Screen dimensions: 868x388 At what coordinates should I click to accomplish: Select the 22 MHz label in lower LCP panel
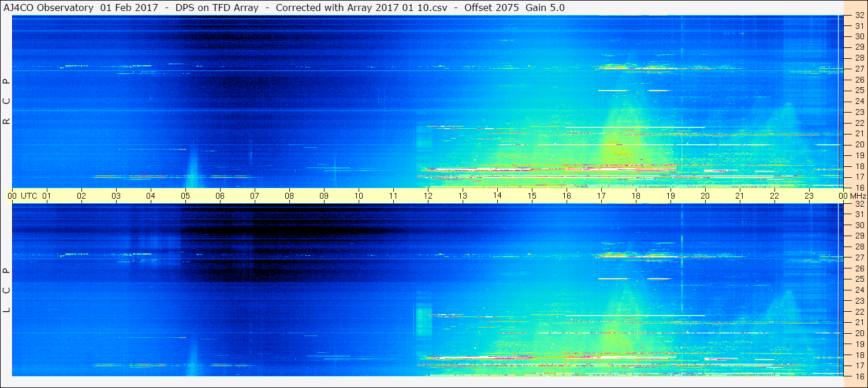[x=859, y=311]
